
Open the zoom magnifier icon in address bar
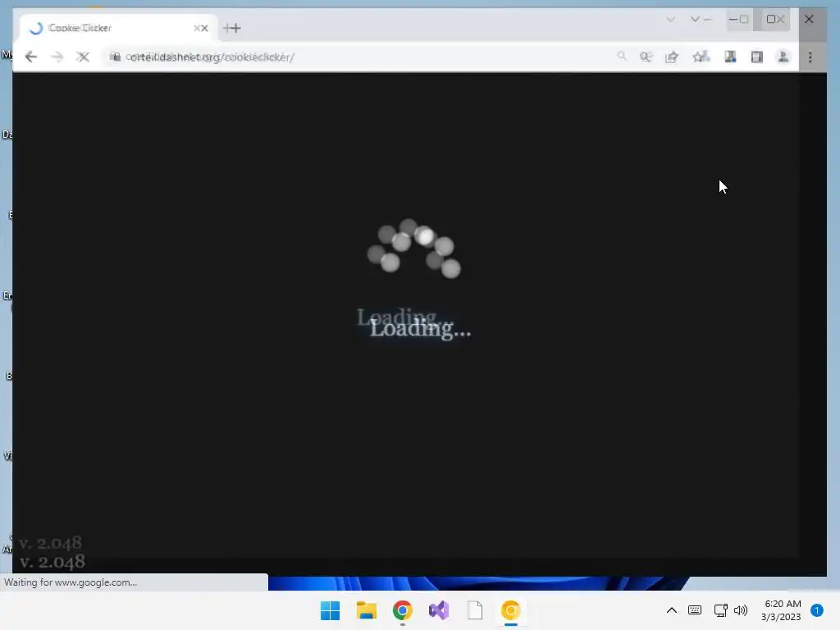646,57
